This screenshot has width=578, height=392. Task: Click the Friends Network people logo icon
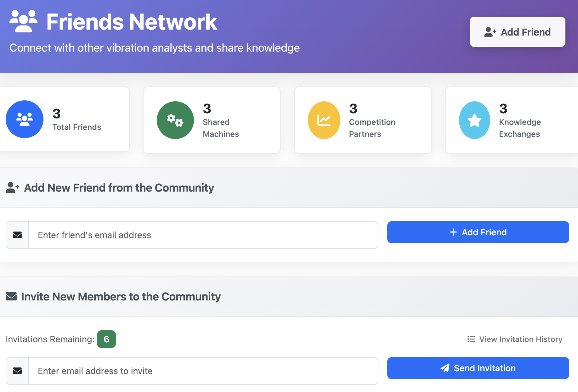point(24,21)
